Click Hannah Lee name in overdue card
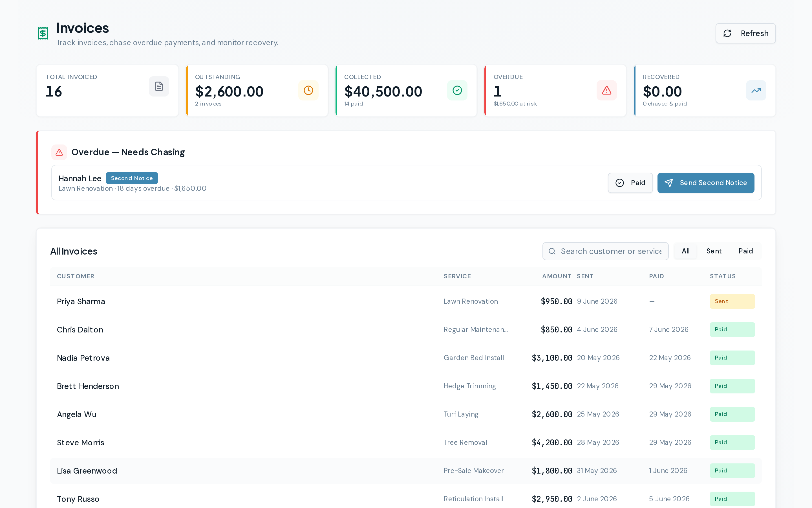Image resolution: width=812 pixels, height=508 pixels. pyautogui.click(x=80, y=178)
